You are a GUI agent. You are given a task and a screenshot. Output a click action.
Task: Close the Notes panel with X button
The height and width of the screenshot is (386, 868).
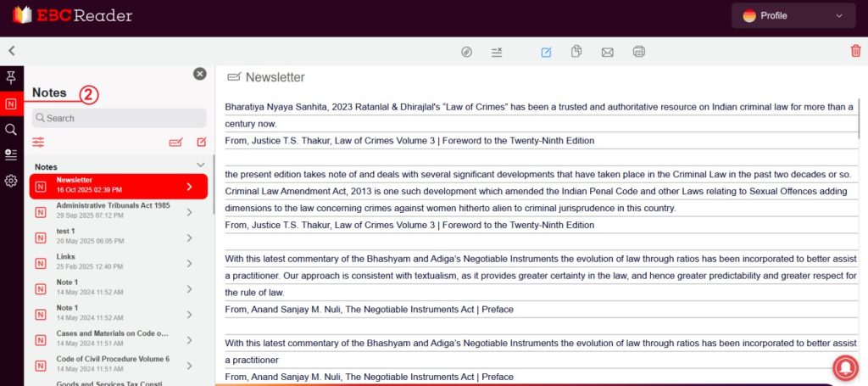(200, 74)
